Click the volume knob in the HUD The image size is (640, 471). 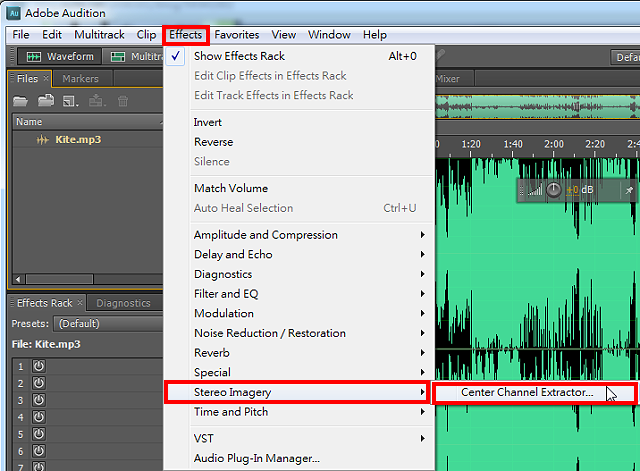[x=553, y=190]
